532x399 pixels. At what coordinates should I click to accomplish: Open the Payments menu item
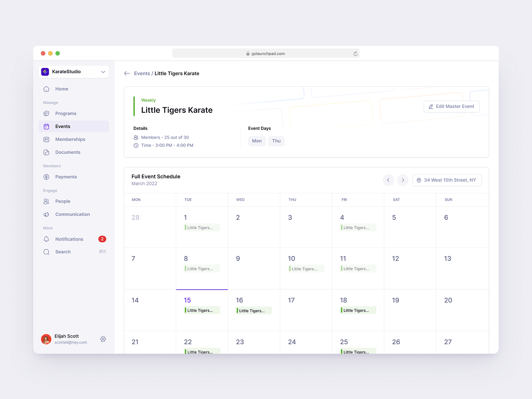pyautogui.click(x=74, y=177)
